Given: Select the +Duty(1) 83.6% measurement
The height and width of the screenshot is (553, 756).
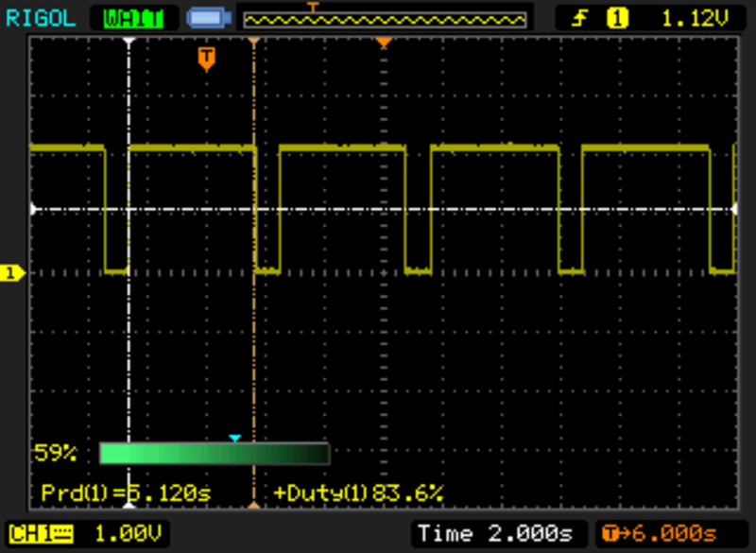Looking at the screenshot, I should tap(359, 493).
